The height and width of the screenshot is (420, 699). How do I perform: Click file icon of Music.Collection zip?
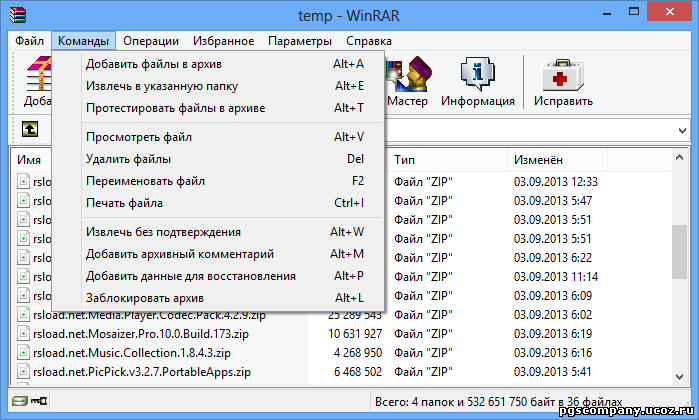[x=23, y=353]
